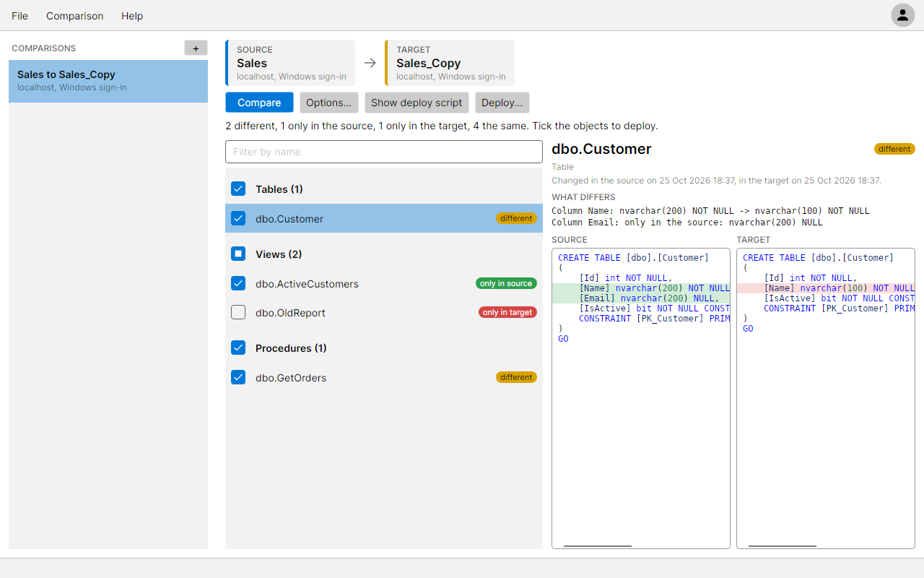Select the dbo.OldReport view row
Viewport: 924px width, 578px height.
(384, 312)
